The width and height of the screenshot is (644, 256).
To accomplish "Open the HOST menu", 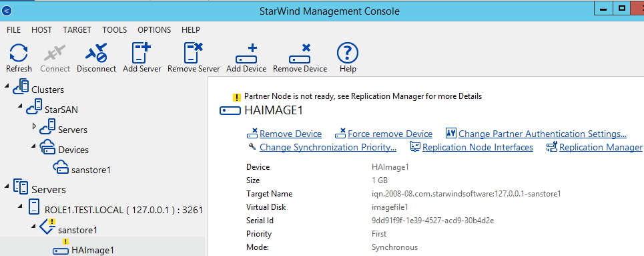I will click(41, 30).
